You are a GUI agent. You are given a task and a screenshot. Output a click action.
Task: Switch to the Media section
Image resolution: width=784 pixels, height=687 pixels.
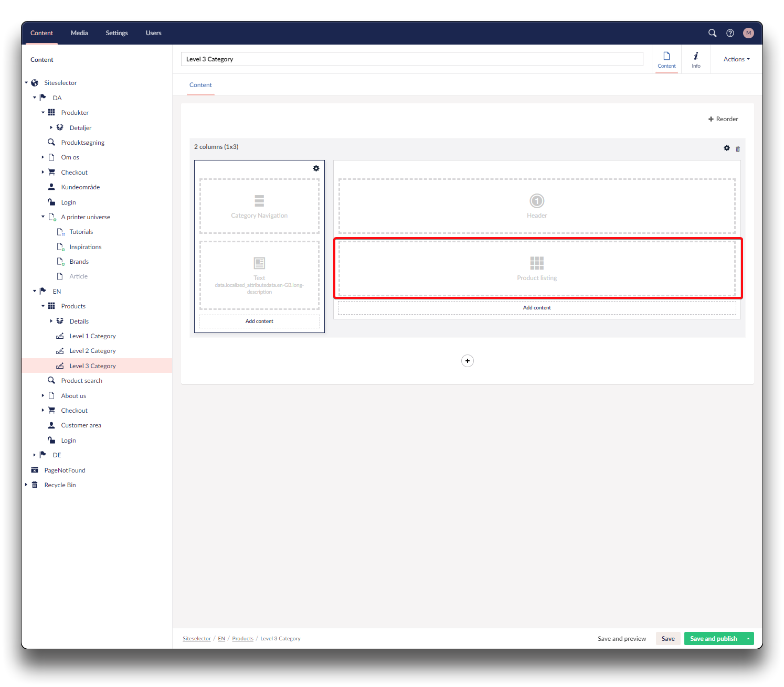(79, 33)
